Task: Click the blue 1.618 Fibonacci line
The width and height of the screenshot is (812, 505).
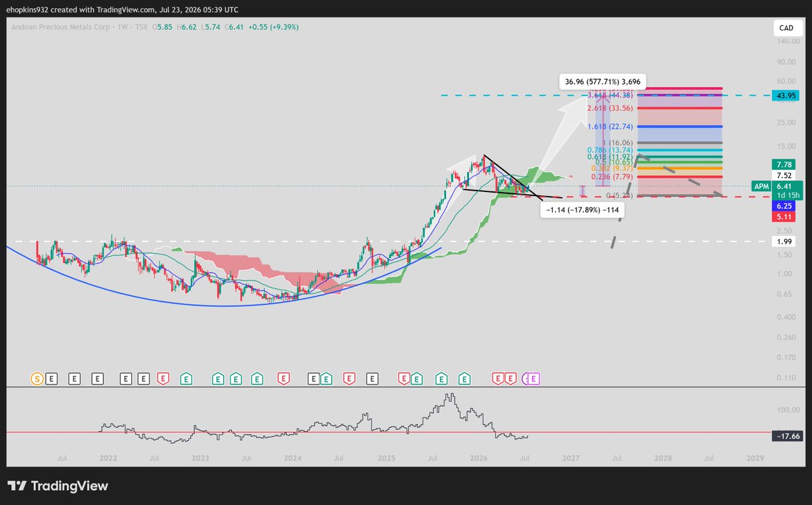Action: 679,126
